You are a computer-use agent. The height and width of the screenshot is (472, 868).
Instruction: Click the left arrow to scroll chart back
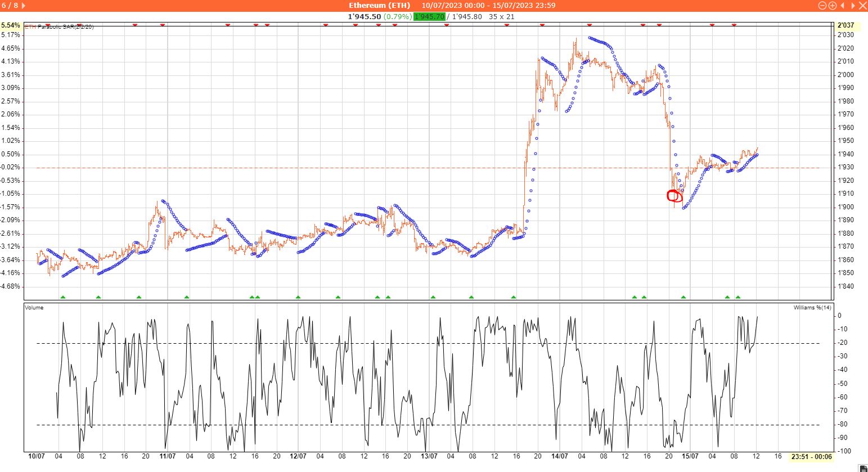pyautogui.click(x=842, y=6)
